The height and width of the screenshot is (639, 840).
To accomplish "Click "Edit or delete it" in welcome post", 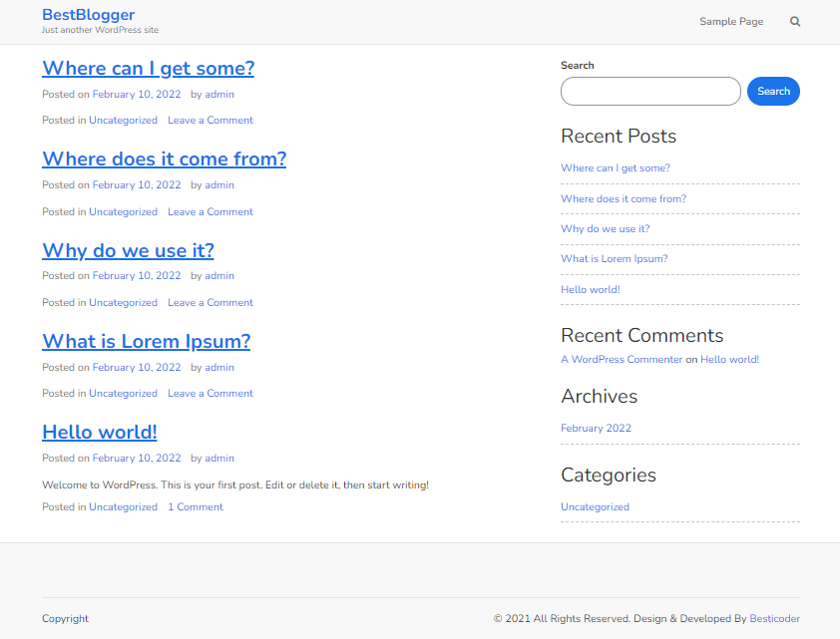I will coord(302,484).
